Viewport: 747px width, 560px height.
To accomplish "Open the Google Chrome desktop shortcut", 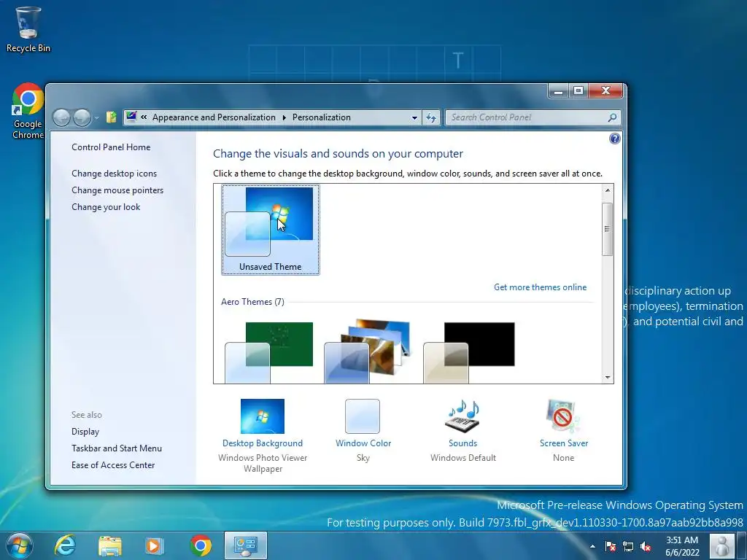I will [x=28, y=112].
